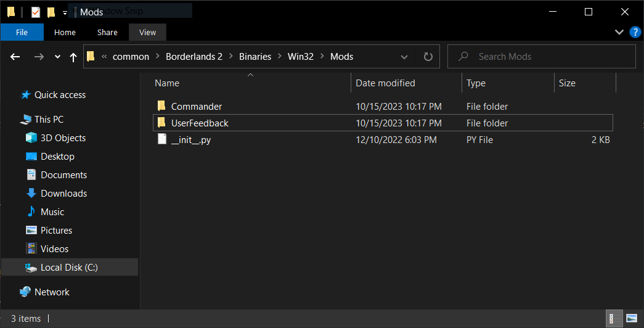Select the UserFeedback folder icon

point(161,123)
